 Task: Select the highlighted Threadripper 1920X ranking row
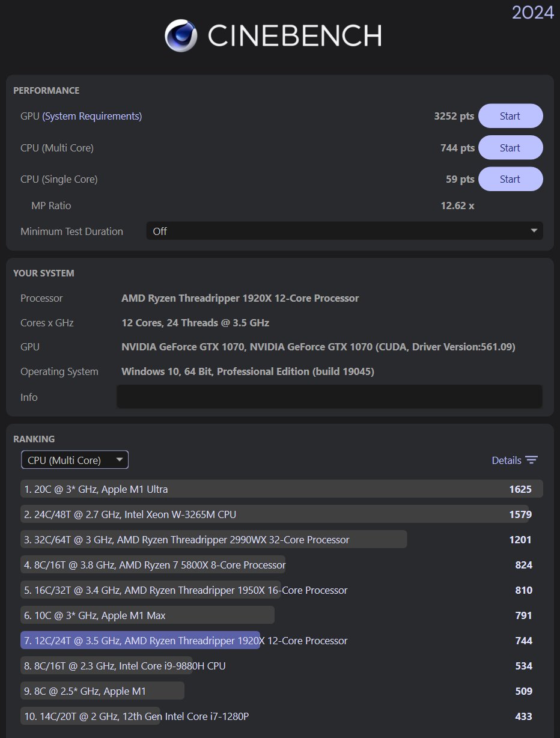point(281,640)
